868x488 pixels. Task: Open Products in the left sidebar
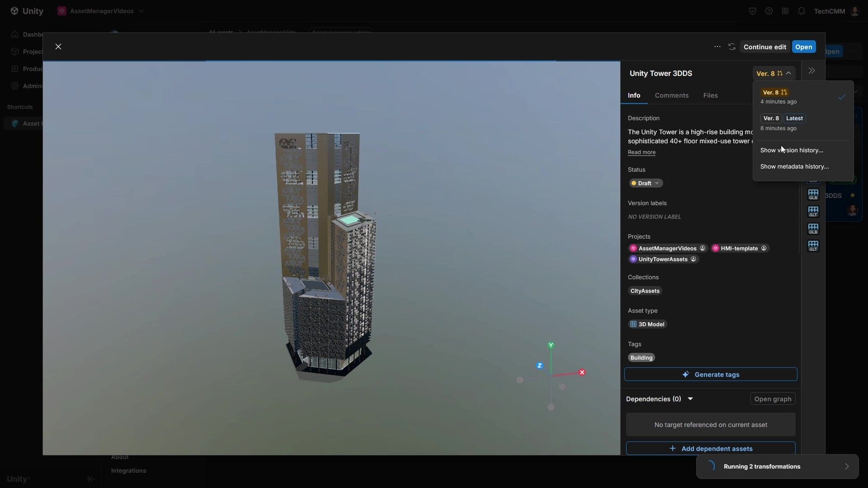point(27,69)
